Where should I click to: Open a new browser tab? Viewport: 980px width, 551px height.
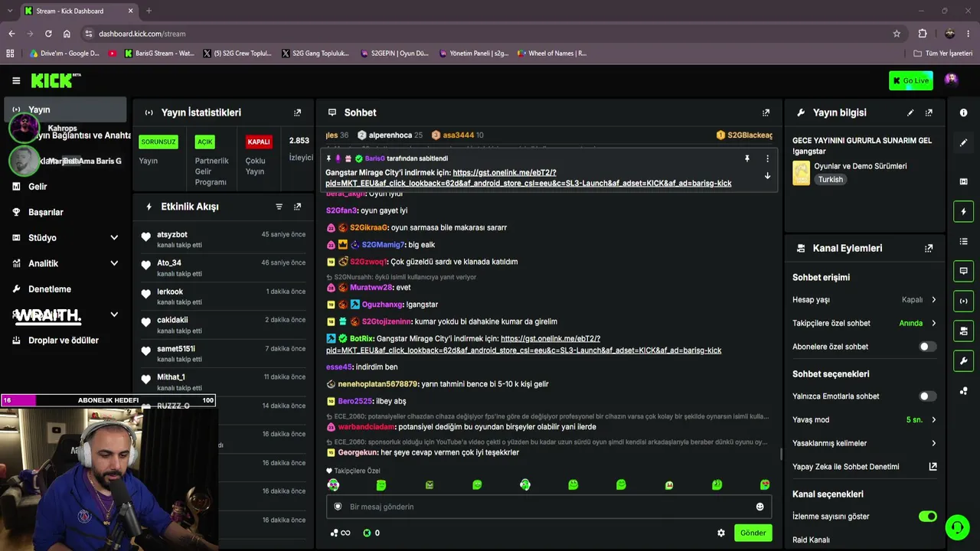tap(149, 11)
